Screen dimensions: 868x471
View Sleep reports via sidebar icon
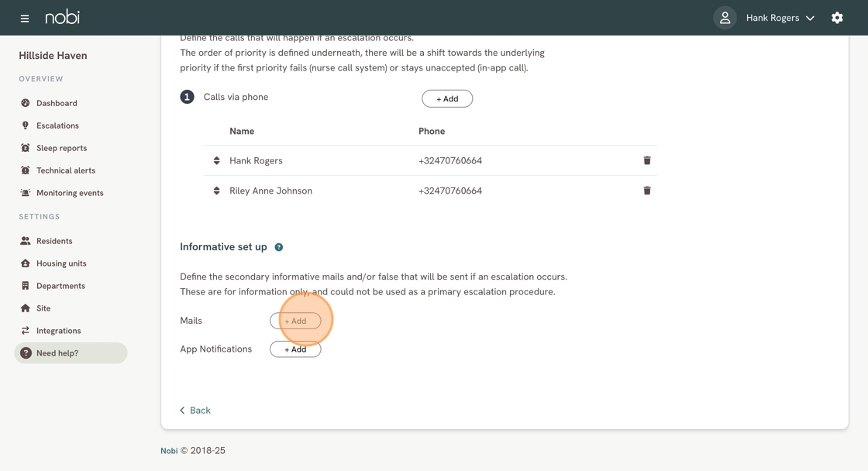25,147
